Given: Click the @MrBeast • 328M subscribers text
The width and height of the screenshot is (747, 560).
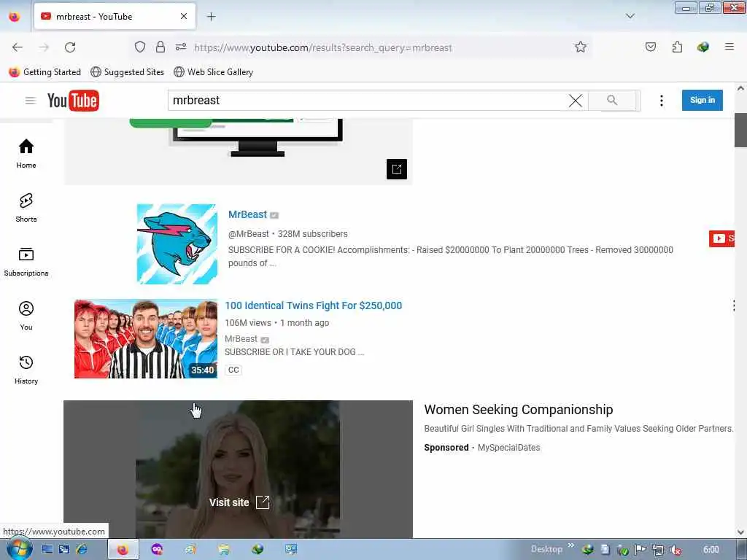Looking at the screenshot, I should click(287, 234).
